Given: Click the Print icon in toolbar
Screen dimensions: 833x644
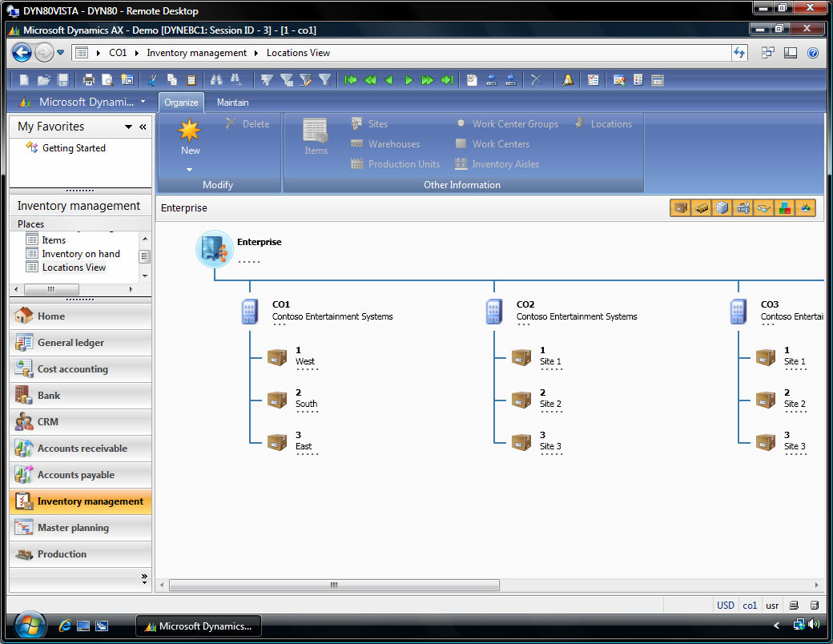Looking at the screenshot, I should point(89,80).
